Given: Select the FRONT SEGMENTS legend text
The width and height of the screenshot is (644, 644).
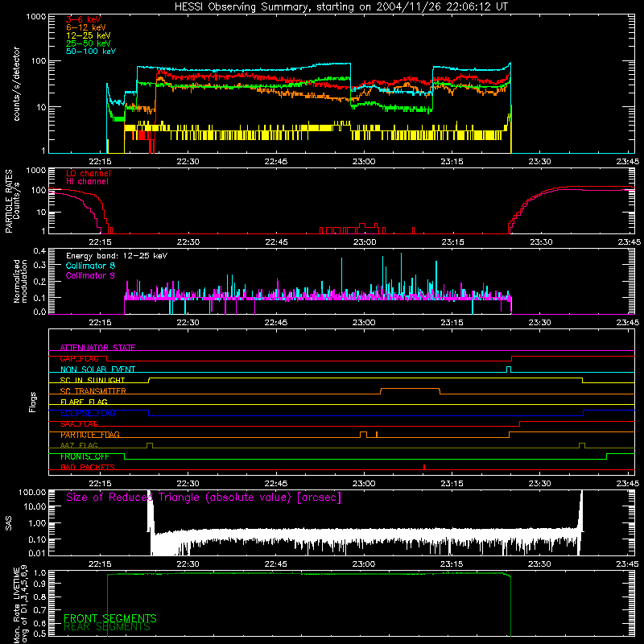Looking at the screenshot, I should [110, 618].
